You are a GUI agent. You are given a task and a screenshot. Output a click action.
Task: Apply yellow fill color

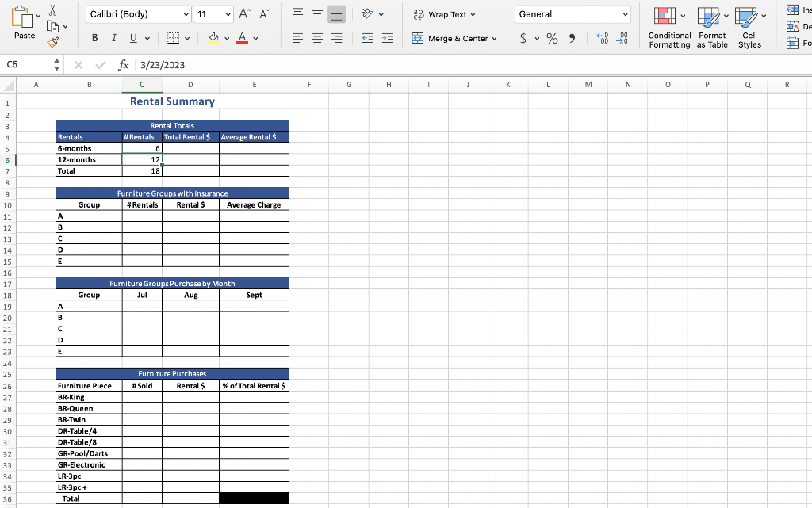tap(213, 38)
